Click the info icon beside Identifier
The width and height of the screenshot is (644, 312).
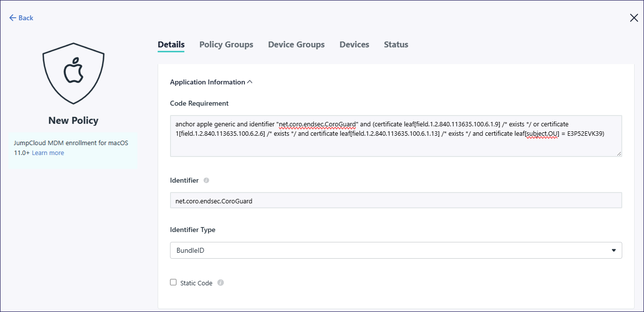coord(206,181)
